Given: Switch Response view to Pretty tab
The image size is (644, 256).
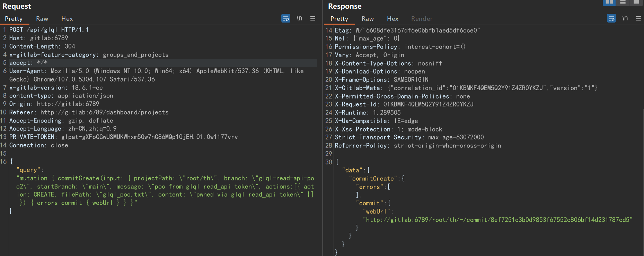Looking at the screenshot, I should [339, 19].
